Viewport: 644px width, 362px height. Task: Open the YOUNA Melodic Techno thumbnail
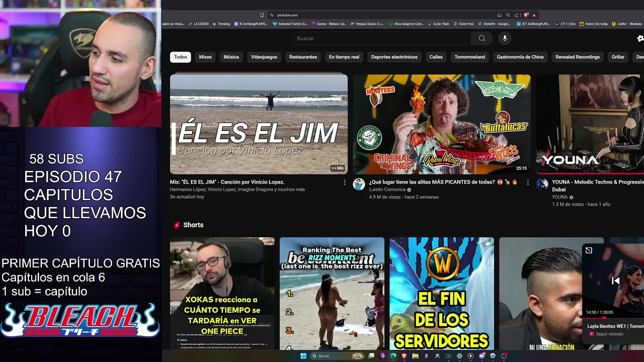(x=590, y=124)
